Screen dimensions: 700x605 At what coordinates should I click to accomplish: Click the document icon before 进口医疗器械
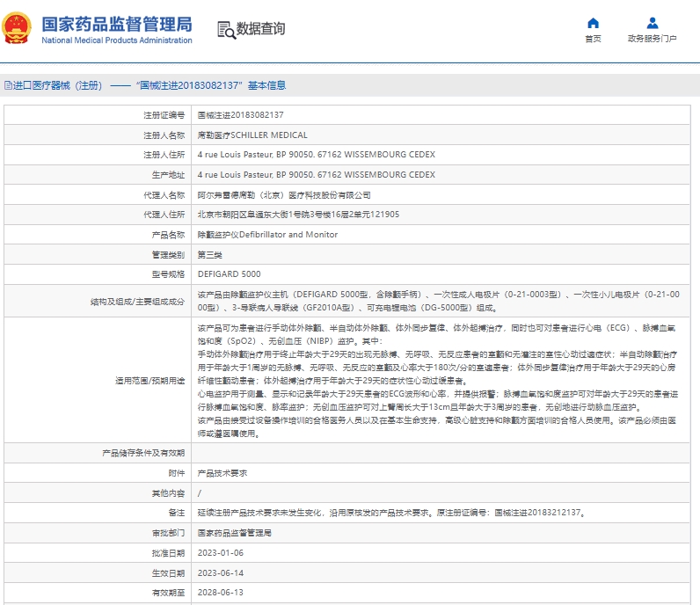coord(8,85)
